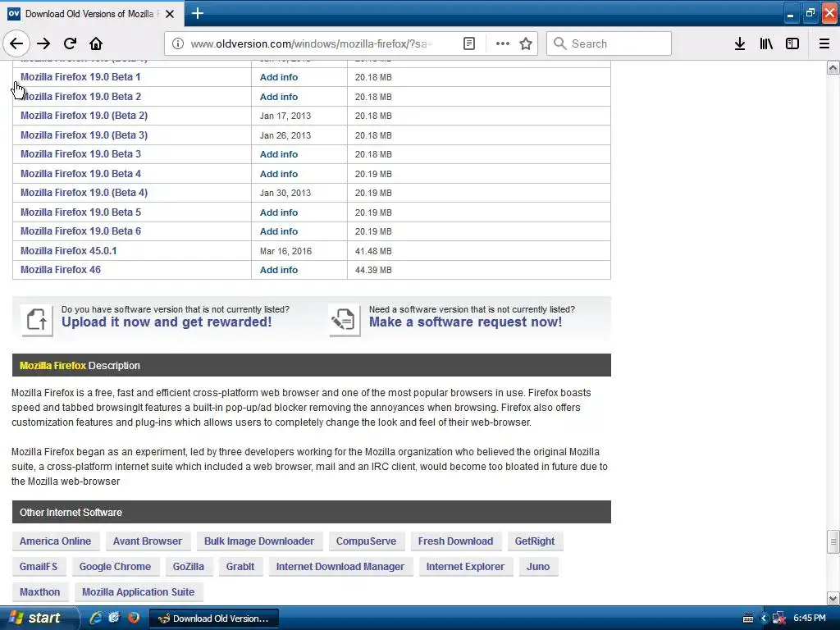Open the Windows Start menu
840x630 pixels.
tap(38, 618)
